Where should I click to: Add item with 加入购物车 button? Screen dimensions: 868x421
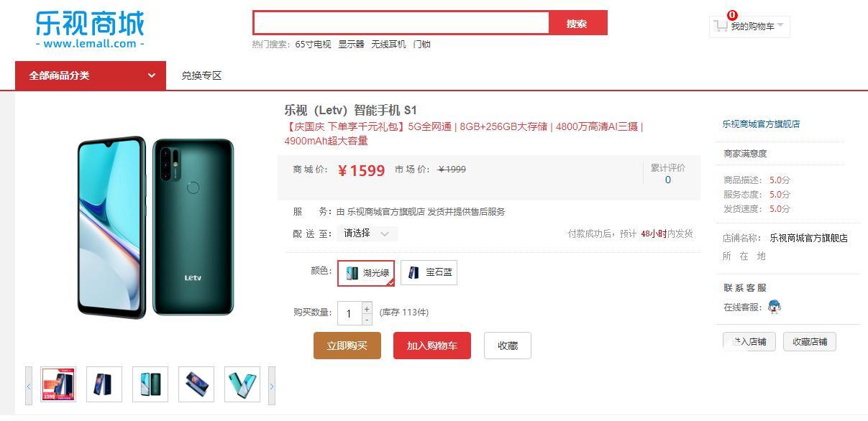tap(431, 346)
